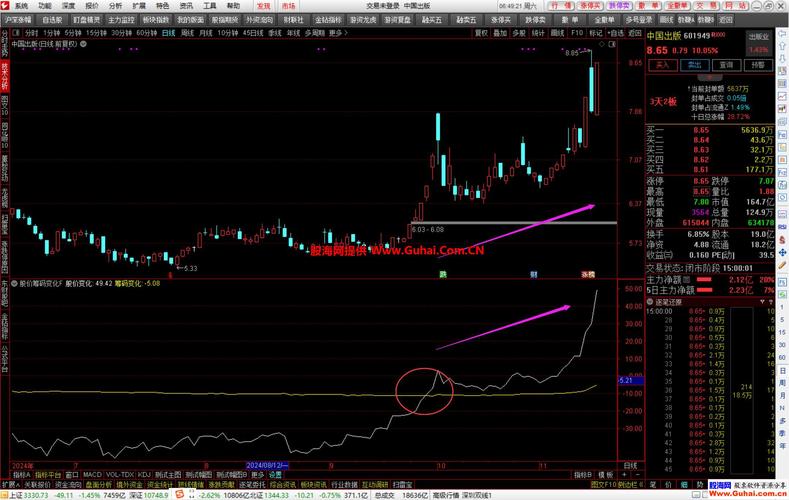Screen dimensions: 789x500
Task: Click the round icon before 逐笔还原
Action: point(650,302)
